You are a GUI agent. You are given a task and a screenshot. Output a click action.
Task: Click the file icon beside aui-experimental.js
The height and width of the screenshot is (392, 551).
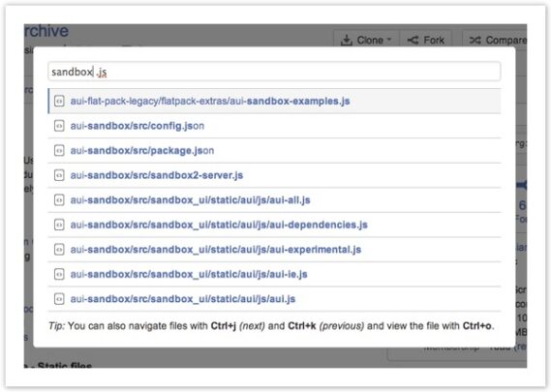pos(59,250)
